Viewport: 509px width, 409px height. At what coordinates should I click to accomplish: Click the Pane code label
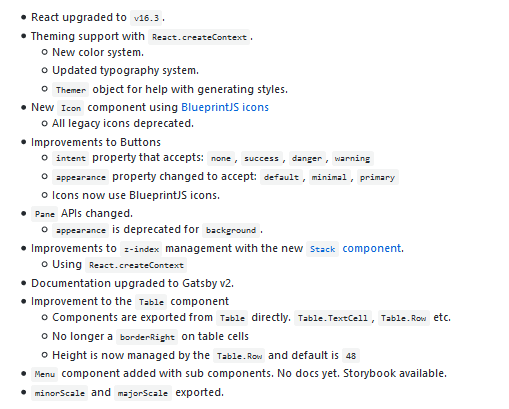45,214
